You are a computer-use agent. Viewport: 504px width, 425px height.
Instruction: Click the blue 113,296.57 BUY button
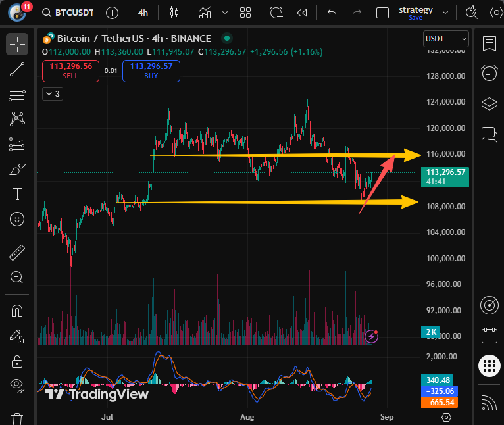click(x=151, y=71)
